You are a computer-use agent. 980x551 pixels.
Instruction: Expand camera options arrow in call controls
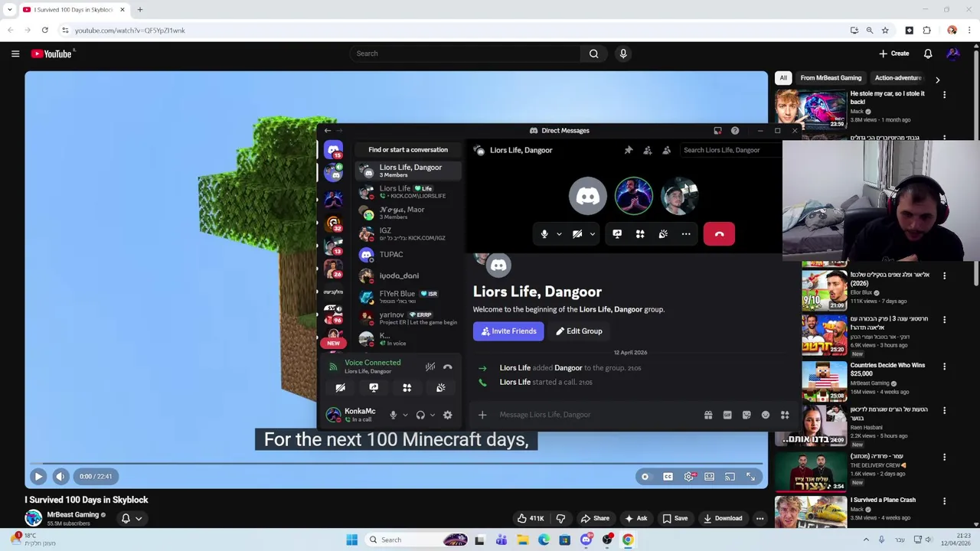[x=592, y=234]
